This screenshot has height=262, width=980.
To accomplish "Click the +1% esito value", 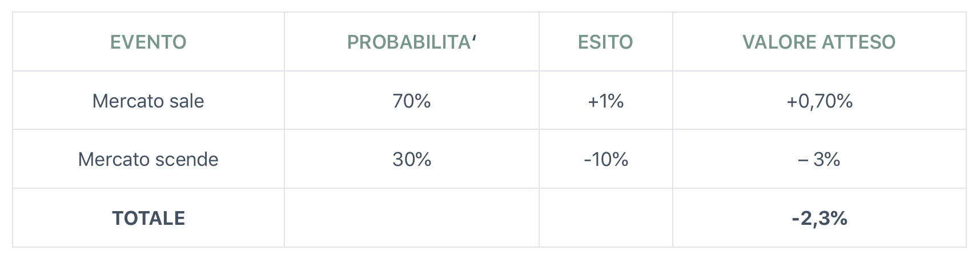I will coord(605,101).
